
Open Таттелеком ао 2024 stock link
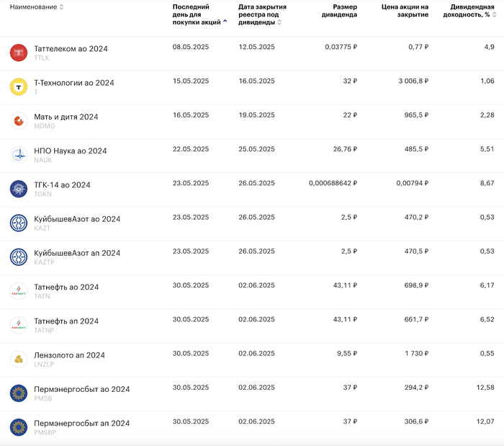[71, 48]
